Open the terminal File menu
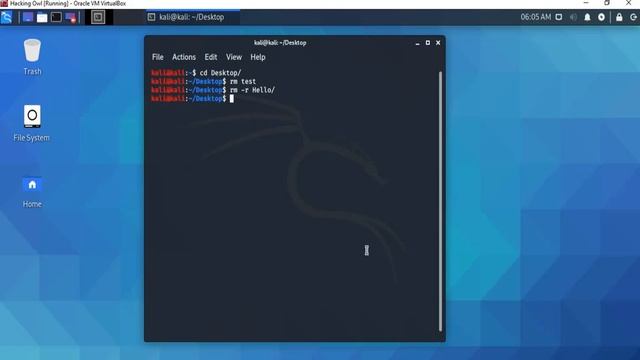 (158, 57)
